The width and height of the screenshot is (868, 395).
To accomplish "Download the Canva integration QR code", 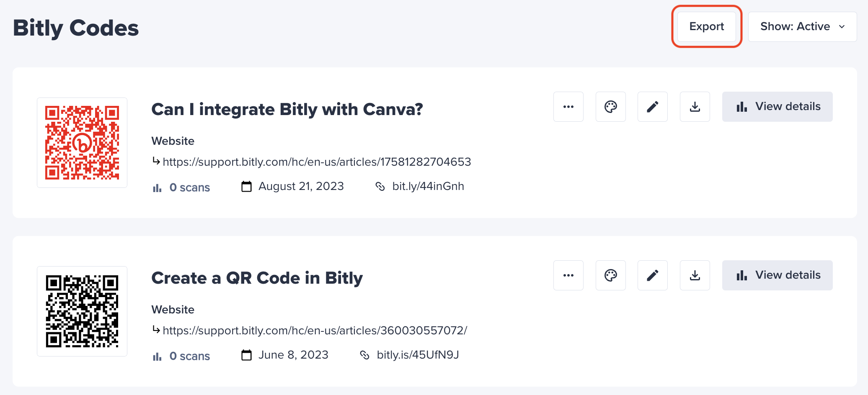I will pos(695,107).
